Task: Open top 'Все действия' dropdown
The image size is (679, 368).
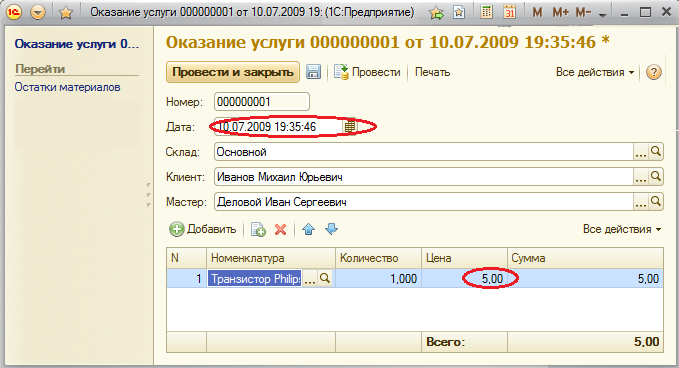Action: [595, 72]
